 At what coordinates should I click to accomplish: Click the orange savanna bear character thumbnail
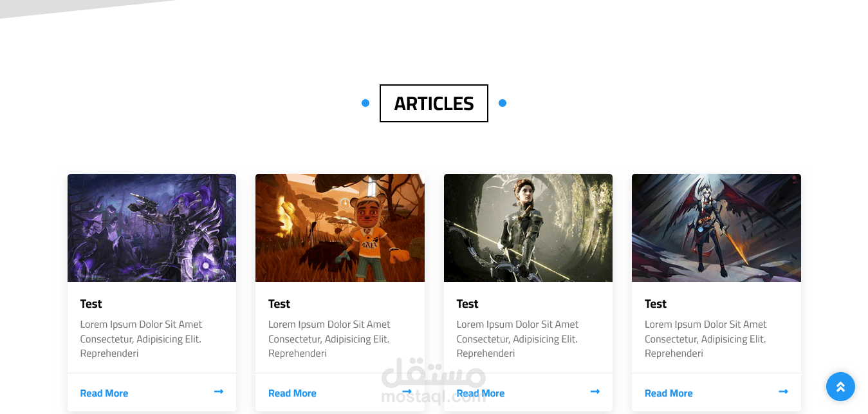point(340,228)
